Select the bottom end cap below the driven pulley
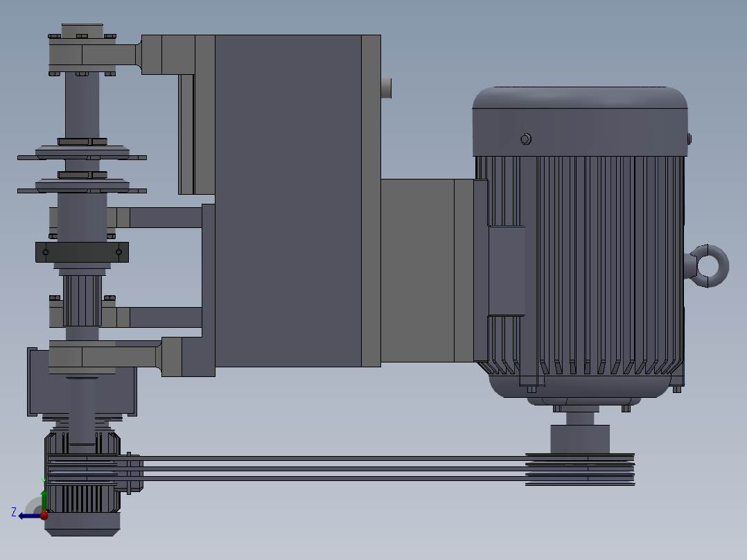The height and width of the screenshot is (560, 747). coord(82,524)
